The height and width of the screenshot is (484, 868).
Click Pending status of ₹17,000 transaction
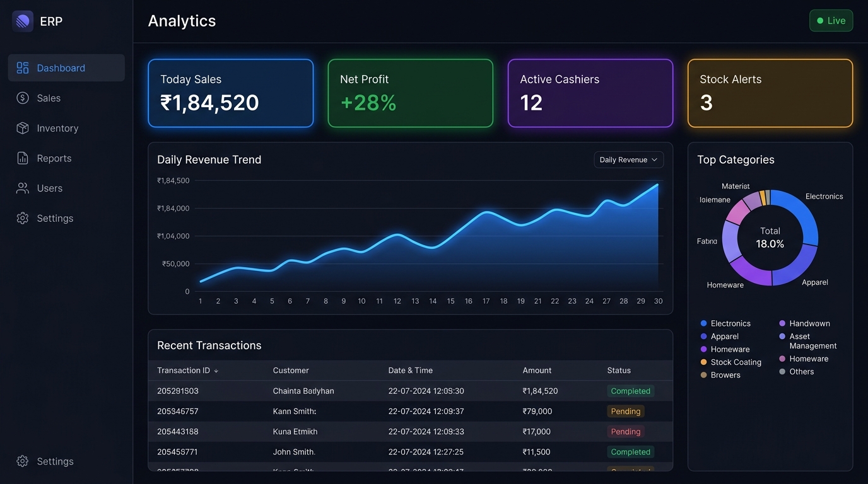coord(625,432)
